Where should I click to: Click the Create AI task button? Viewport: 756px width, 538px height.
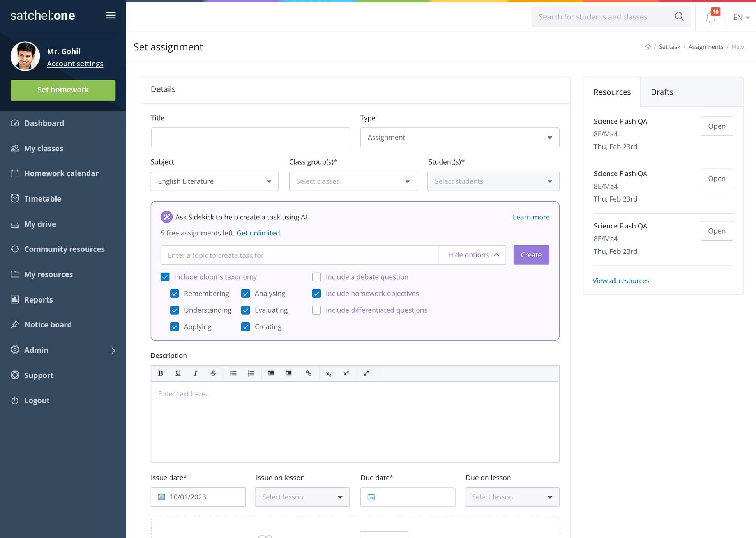[x=531, y=255]
